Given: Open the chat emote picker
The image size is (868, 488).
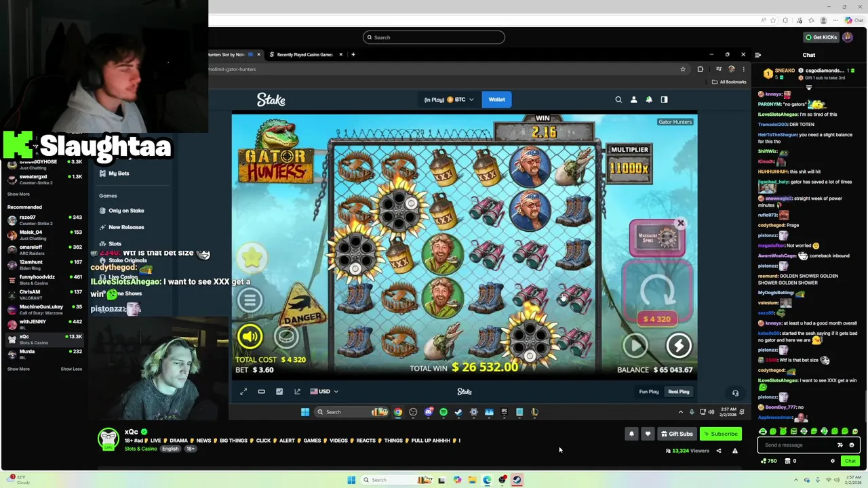Looking at the screenshot, I should click(x=852, y=445).
